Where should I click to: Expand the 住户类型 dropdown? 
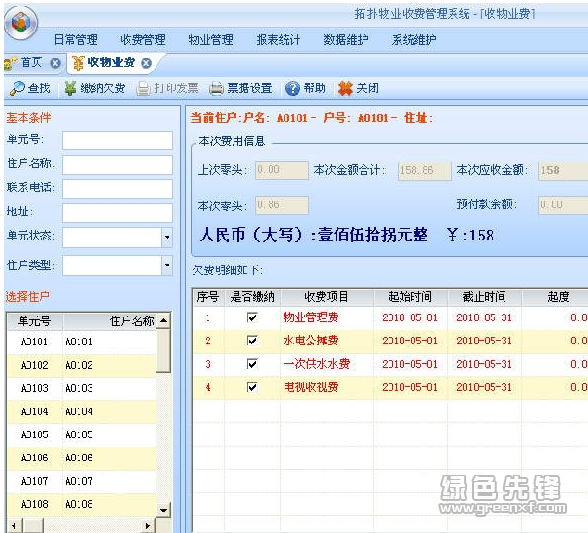point(167,265)
